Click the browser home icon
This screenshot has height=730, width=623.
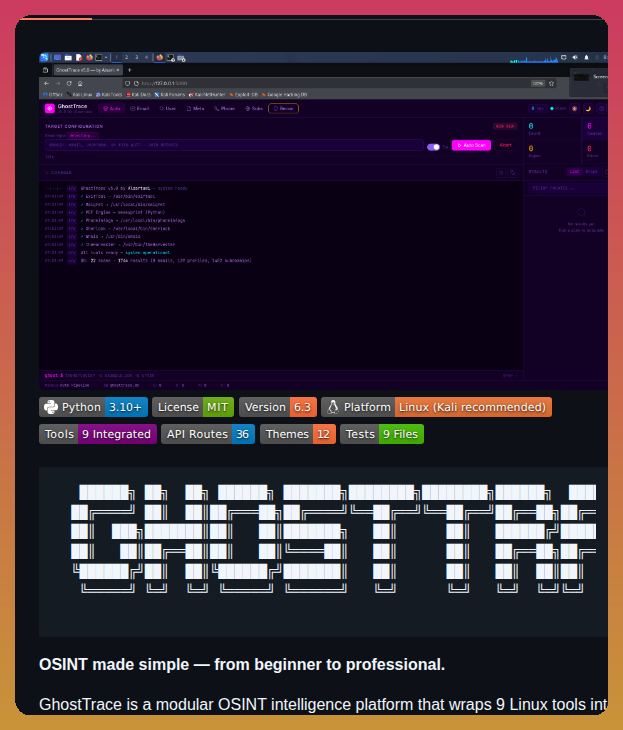pos(80,83)
